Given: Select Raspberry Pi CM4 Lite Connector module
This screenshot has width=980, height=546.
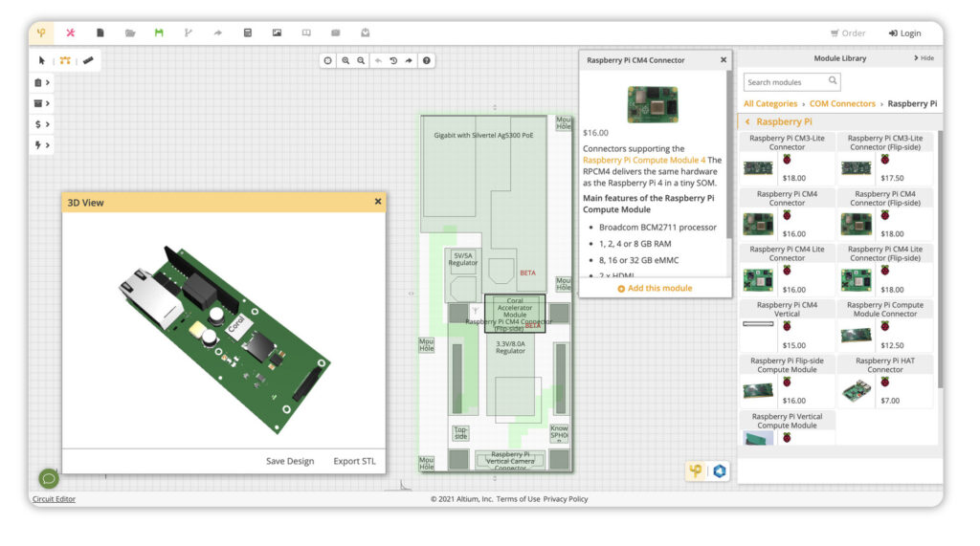Looking at the screenshot, I should pyautogui.click(x=787, y=270).
